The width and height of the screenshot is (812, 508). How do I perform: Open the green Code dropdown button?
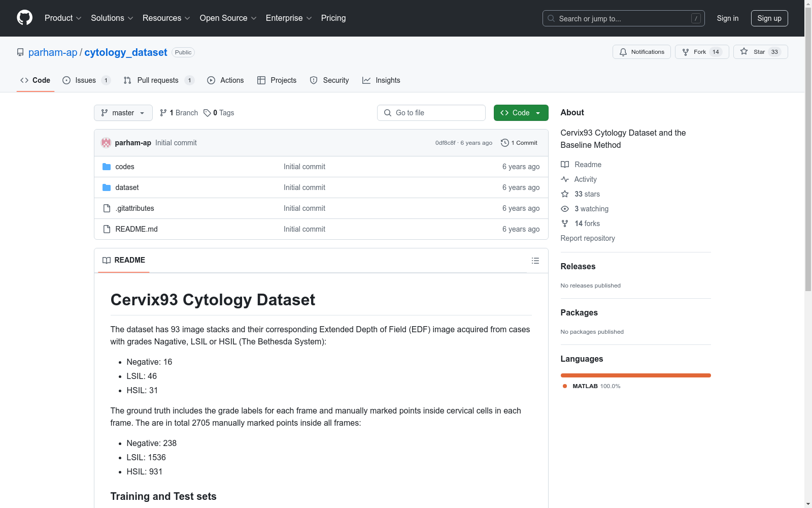coord(521,113)
